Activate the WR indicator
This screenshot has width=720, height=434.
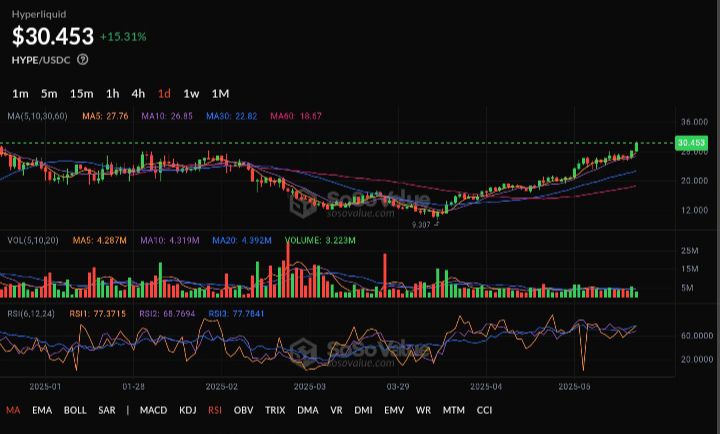tap(423, 410)
